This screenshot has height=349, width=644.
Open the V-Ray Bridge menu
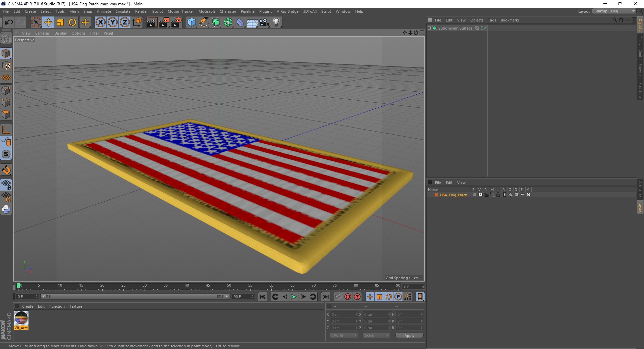coord(287,11)
